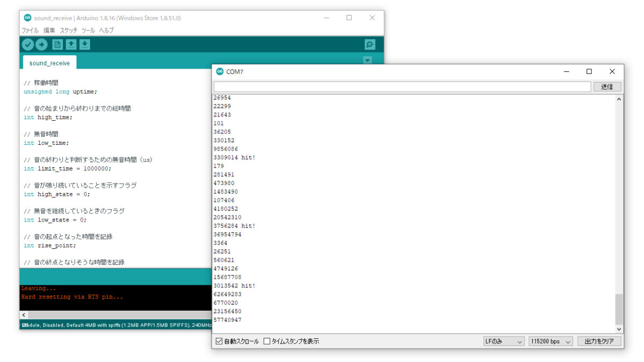Open the ファイル menu
This screenshot has width=644, height=362.
click(30, 31)
